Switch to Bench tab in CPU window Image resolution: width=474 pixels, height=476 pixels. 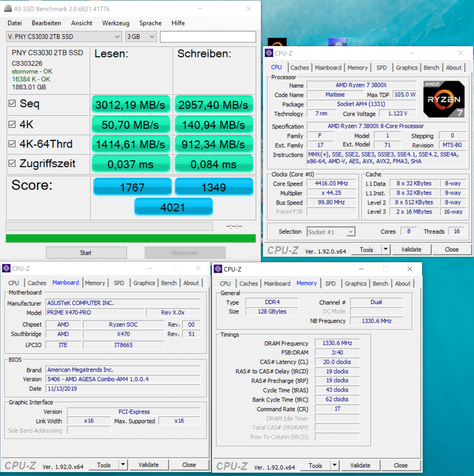pos(431,68)
